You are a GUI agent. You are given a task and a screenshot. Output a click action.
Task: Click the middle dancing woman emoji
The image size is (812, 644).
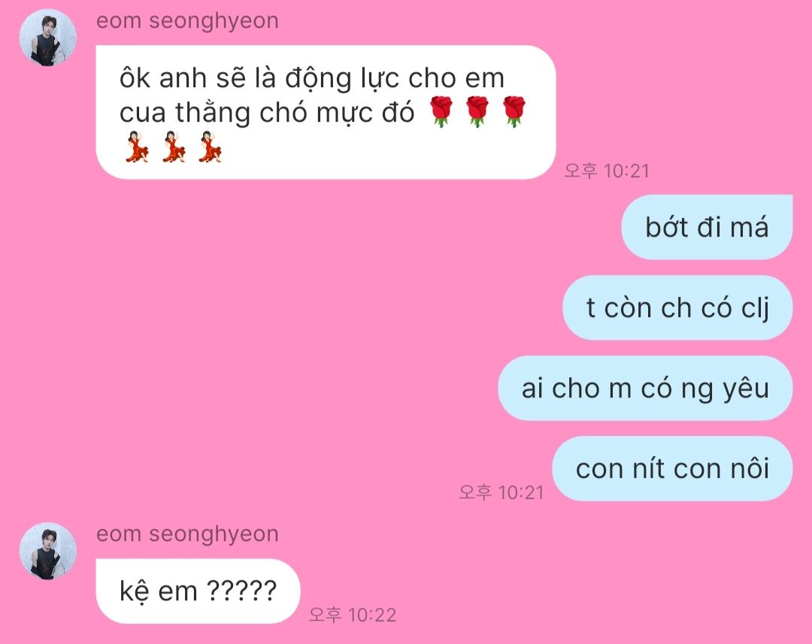pyautogui.click(x=174, y=147)
